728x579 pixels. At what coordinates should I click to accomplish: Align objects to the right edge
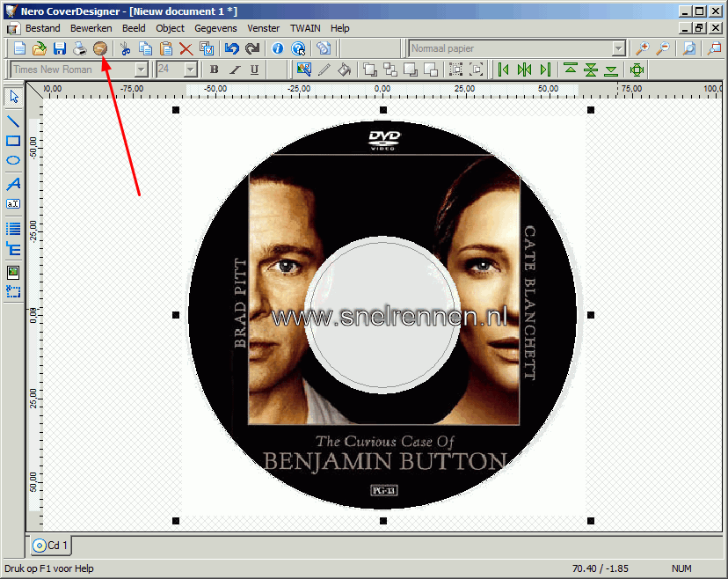(545, 70)
